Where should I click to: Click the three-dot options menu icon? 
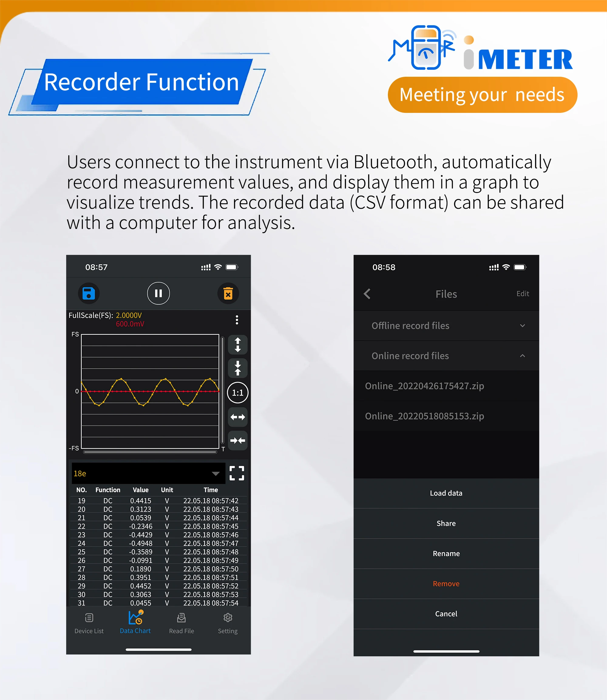pyautogui.click(x=237, y=320)
